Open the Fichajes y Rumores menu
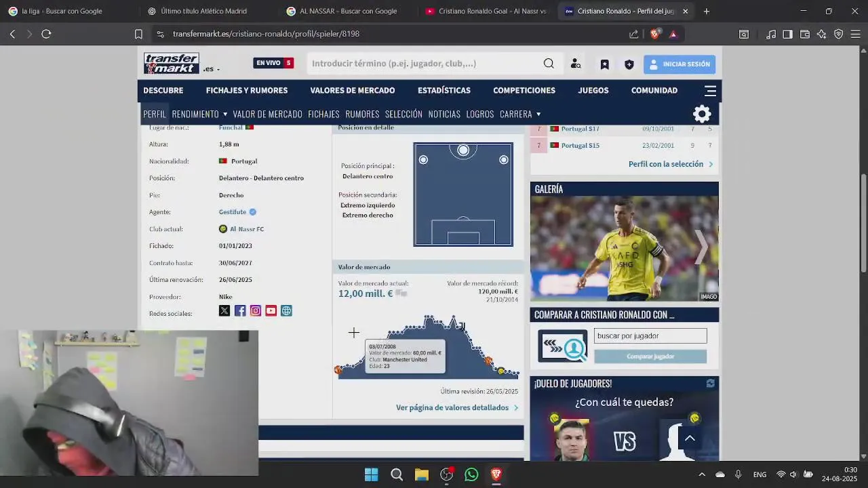 click(x=247, y=90)
